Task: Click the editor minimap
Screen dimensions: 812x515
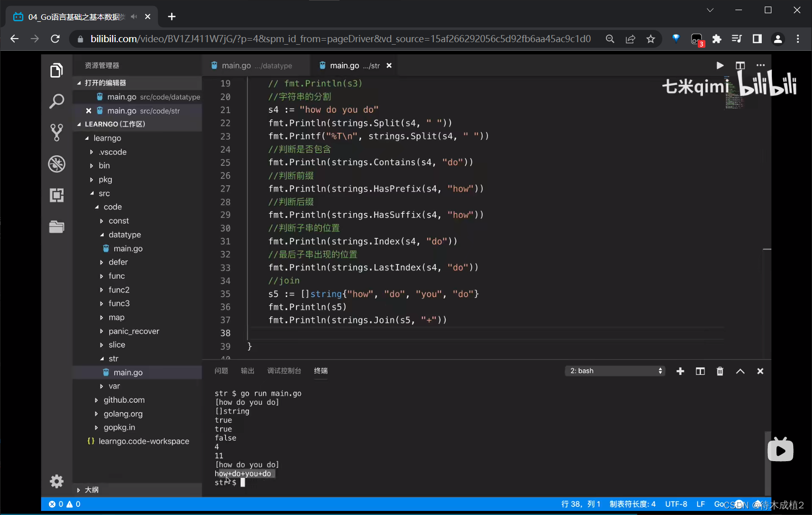Action: 735,94
